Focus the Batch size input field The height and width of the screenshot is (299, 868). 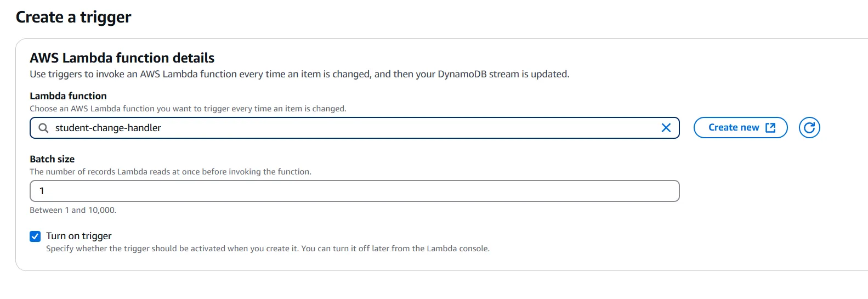click(354, 191)
